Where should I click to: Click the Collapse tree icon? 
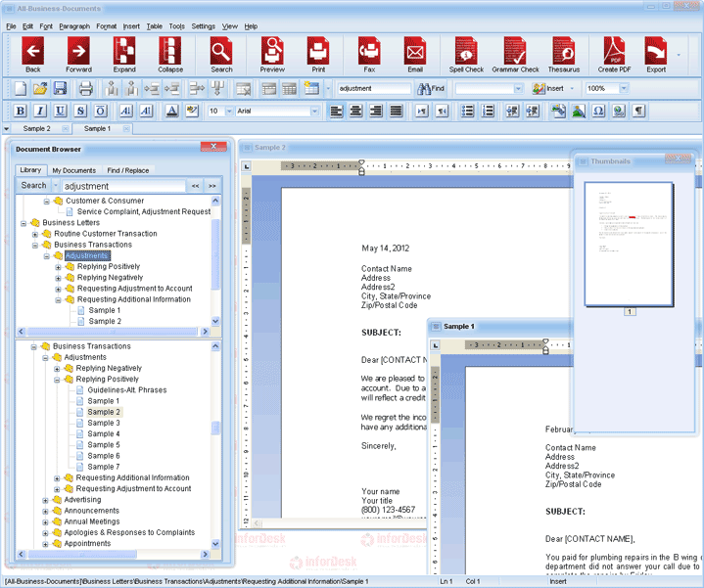(x=170, y=52)
